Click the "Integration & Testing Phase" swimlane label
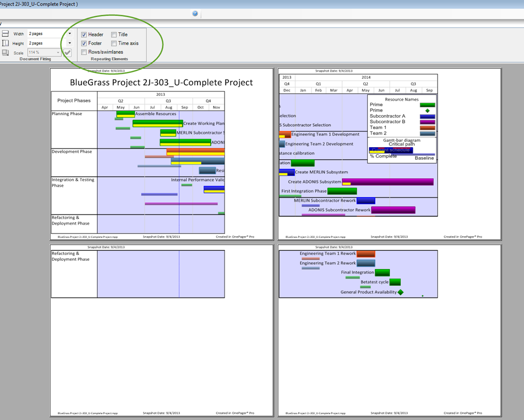The width and height of the screenshot is (524, 420). click(73, 183)
